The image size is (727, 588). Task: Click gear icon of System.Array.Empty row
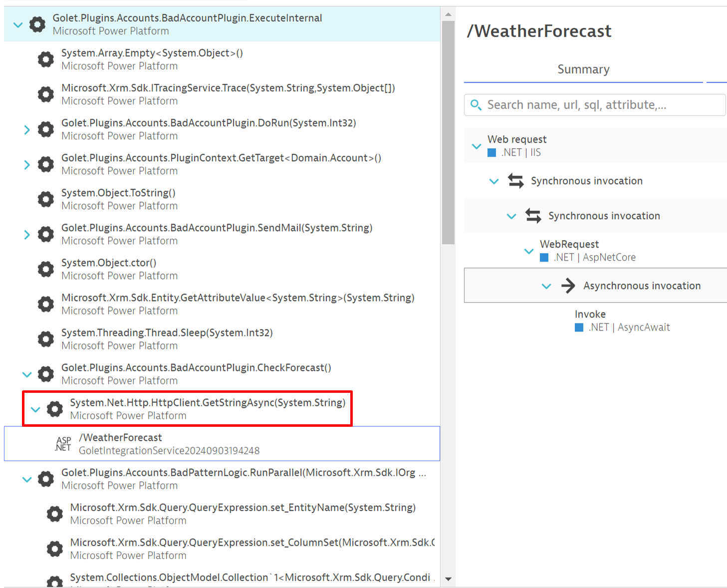46,59
